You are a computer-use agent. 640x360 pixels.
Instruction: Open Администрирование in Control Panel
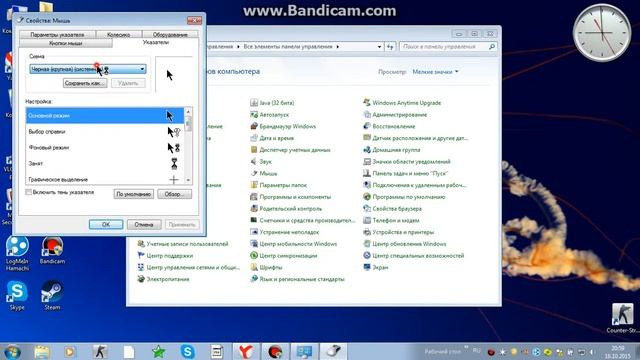click(395, 115)
